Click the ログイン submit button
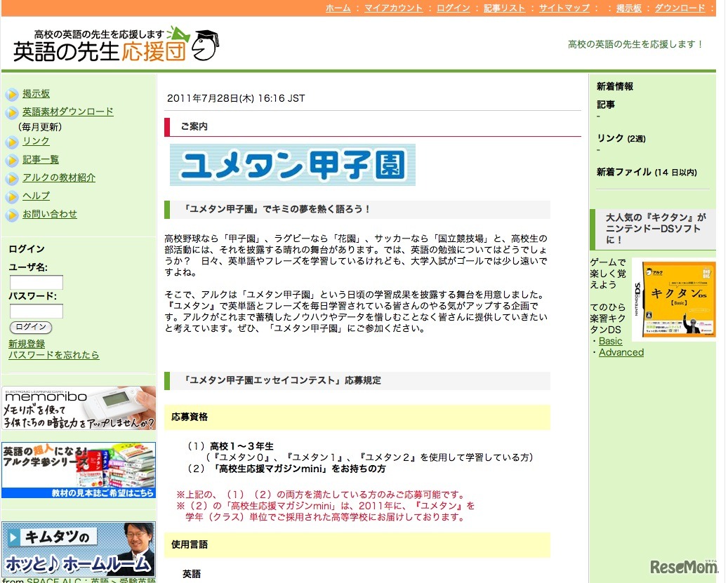 tap(31, 327)
